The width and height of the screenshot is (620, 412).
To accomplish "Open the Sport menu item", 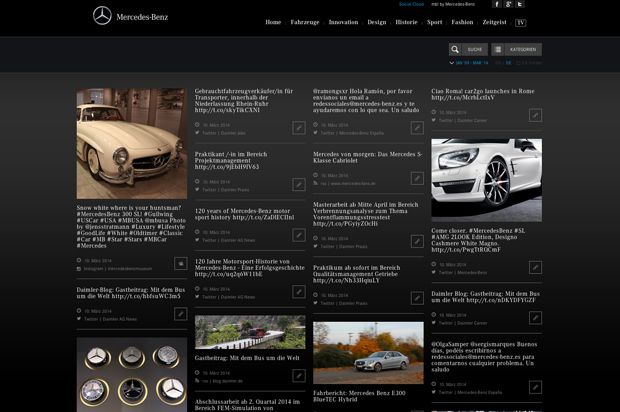I will [x=435, y=22].
